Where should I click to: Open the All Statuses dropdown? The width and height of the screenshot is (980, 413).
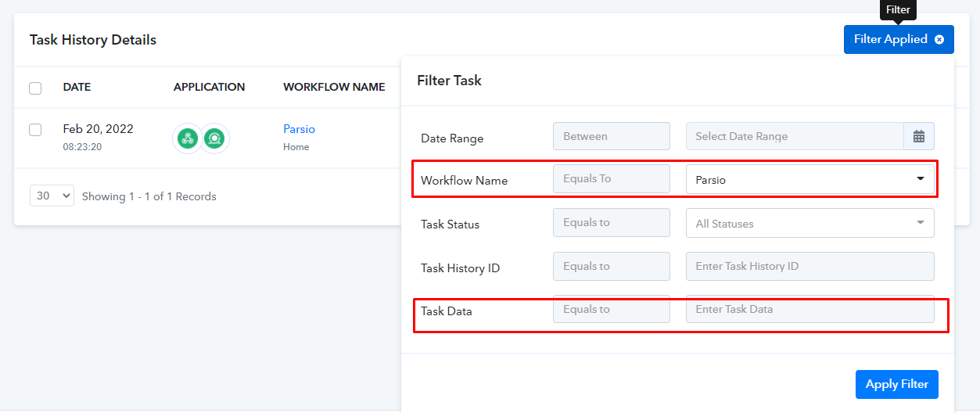(x=810, y=223)
